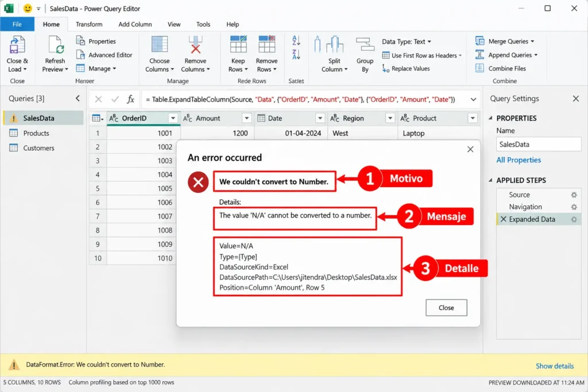Close the Query Settings pane
This screenshot has width=588, height=392.
575,99
